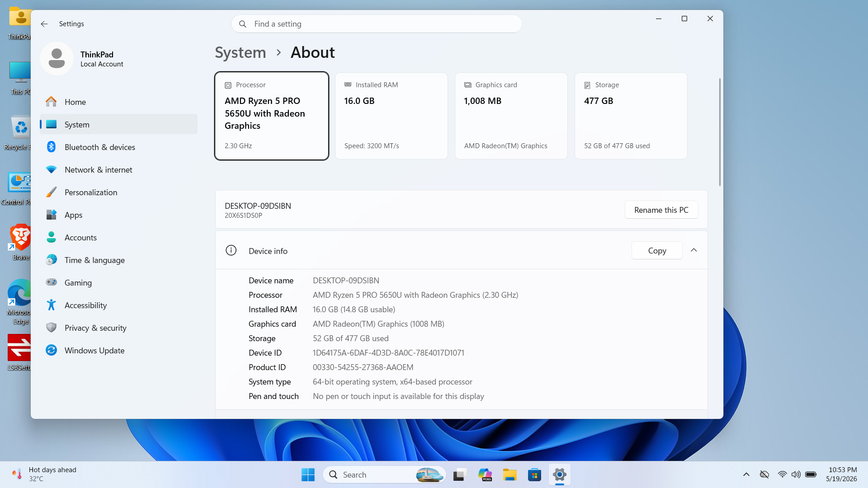
Task: Select the Brave desktop shortcut
Action: coord(20,242)
